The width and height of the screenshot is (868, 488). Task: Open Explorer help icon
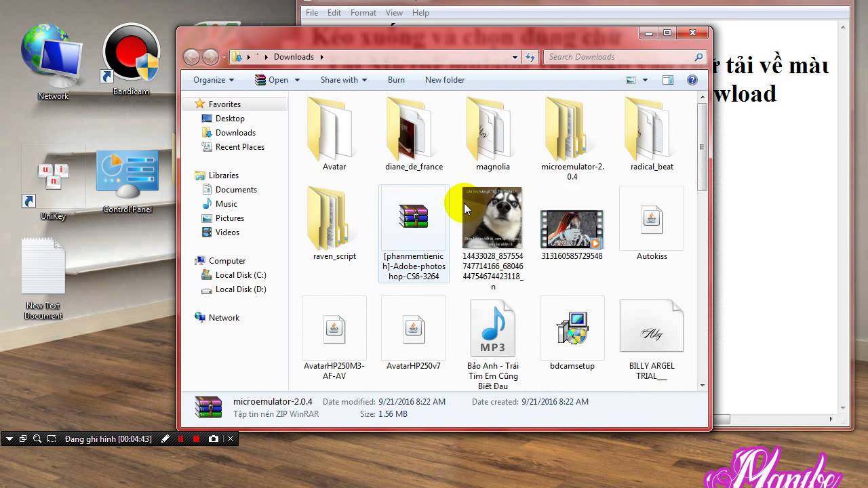(x=692, y=80)
